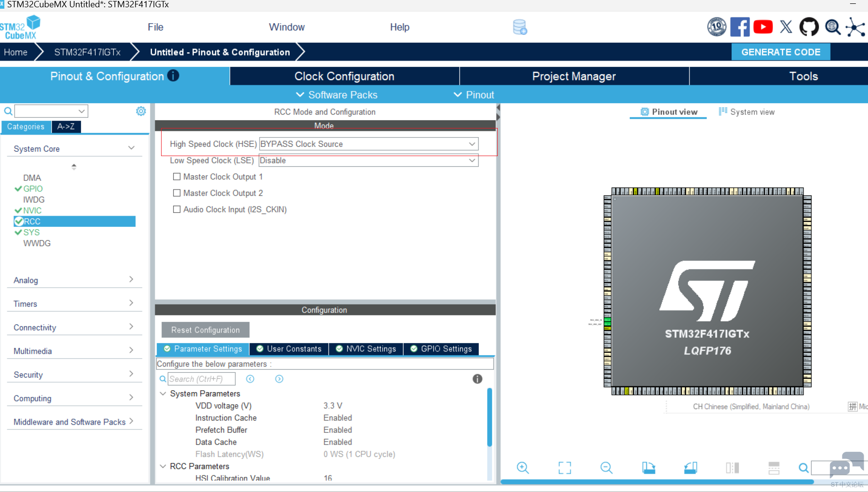Expand the Analog category
The width and height of the screenshot is (868, 492).
tap(131, 279)
